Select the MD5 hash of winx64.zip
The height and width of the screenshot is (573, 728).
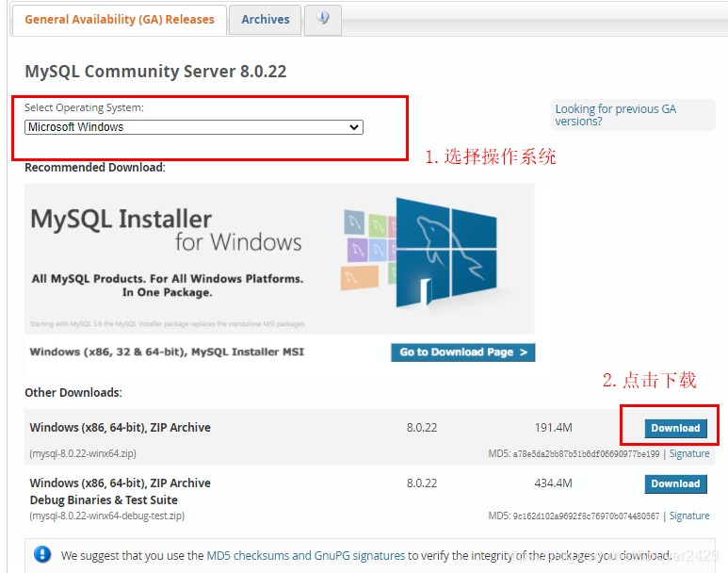(586, 454)
